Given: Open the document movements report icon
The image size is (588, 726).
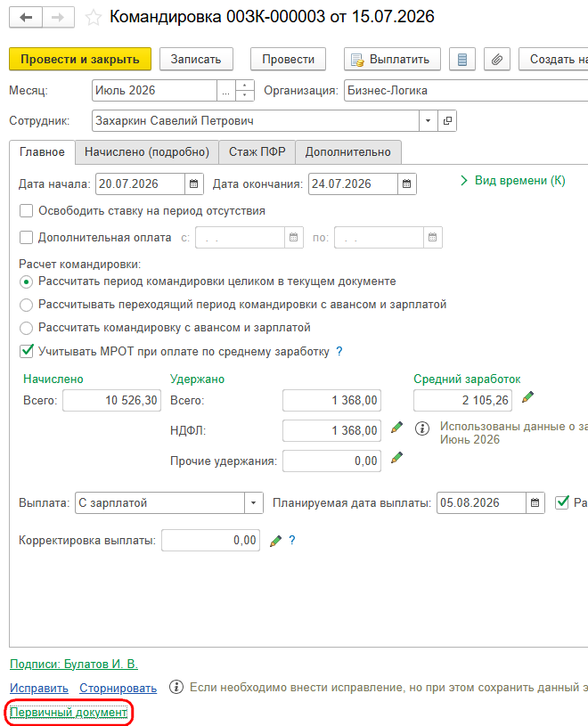Looking at the screenshot, I should pyautogui.click(x=462, y=60).
